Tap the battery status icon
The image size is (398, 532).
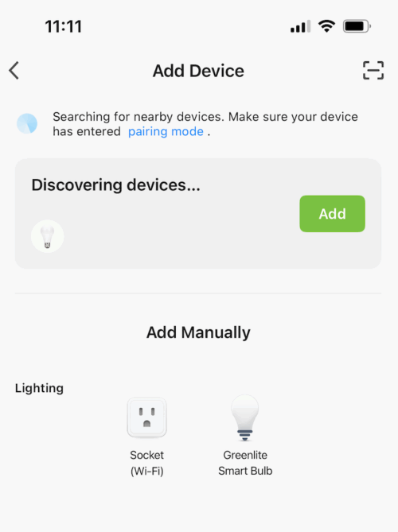click(x=357, y=26)
